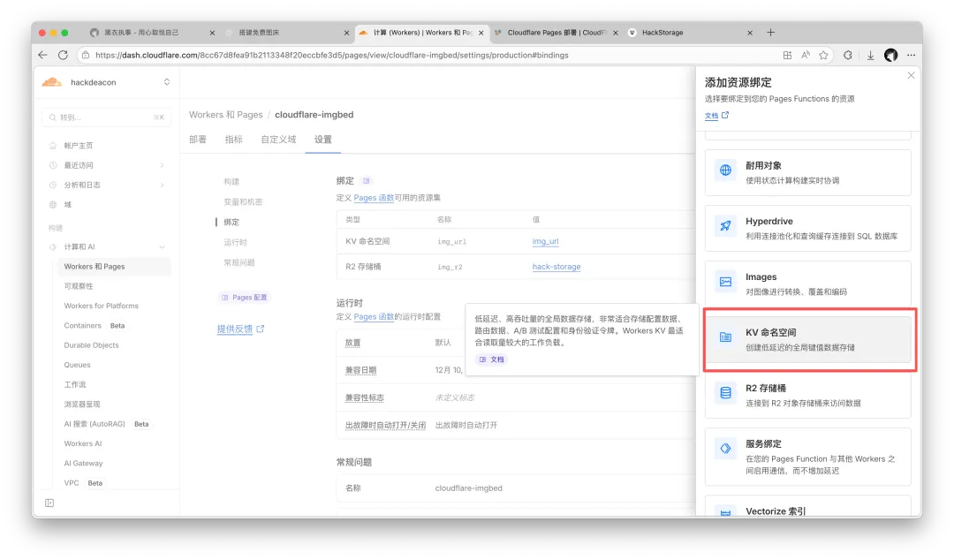Select 绑定 settings section

(x=231, y=223)
